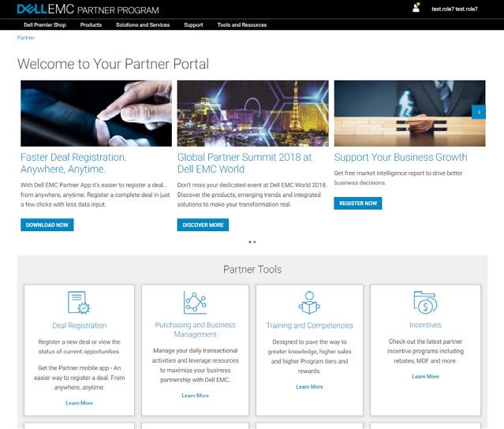Open the Solutions and Services menu

coord(143,24)
